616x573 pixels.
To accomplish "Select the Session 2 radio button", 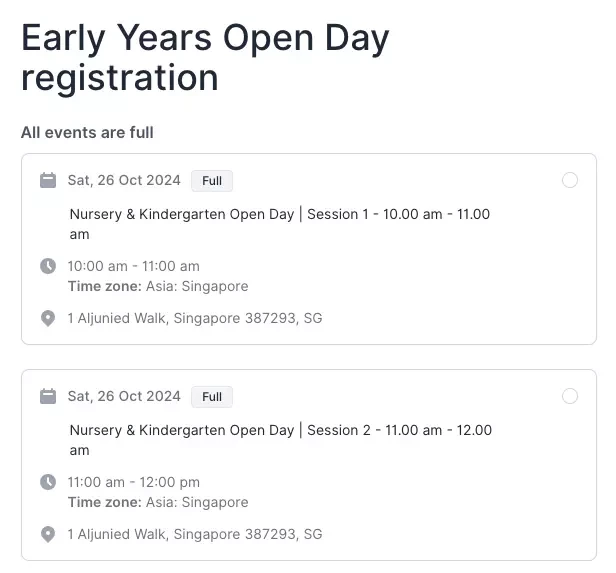I will click(570, 396).
